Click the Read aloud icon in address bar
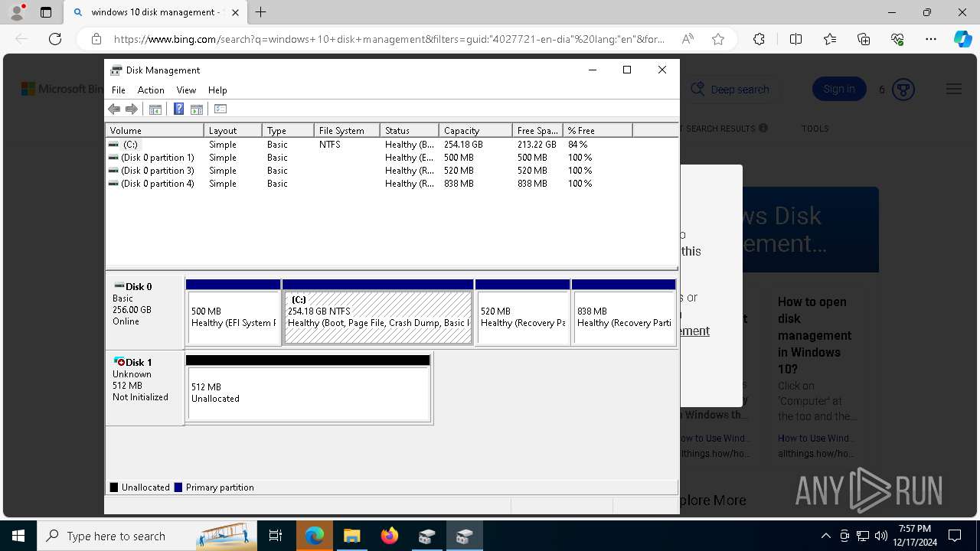The height and width of the screenshot is (551, 980). pyautogui.click(x=688, y=39)
